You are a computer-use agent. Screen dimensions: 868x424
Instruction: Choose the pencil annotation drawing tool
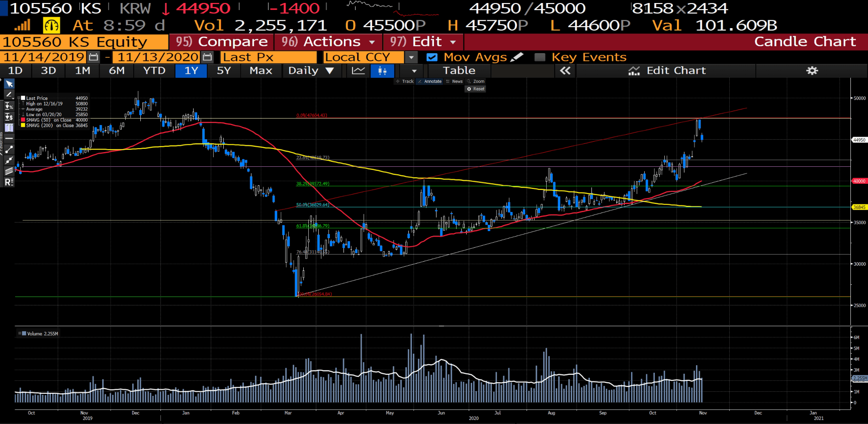9,94
